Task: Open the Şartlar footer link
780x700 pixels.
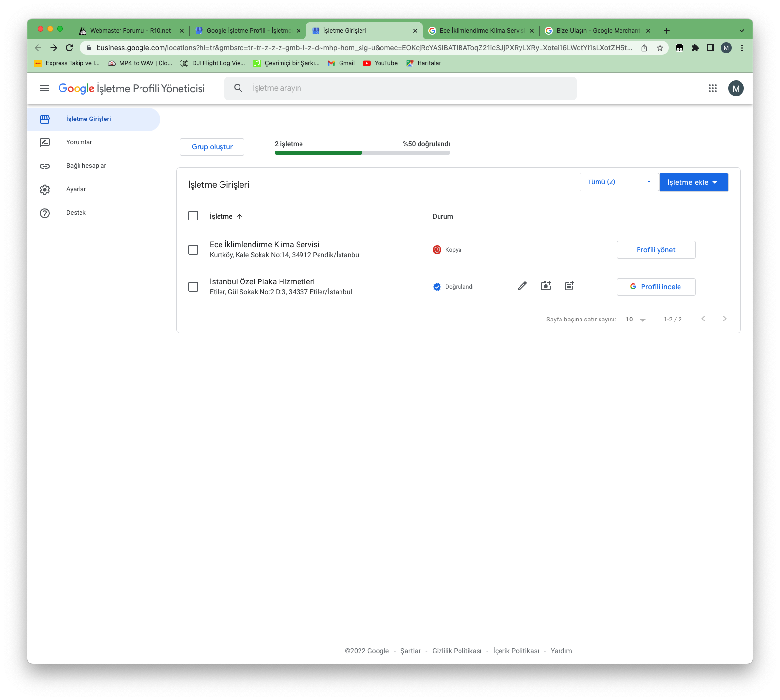Action: (x=410, y=651)
